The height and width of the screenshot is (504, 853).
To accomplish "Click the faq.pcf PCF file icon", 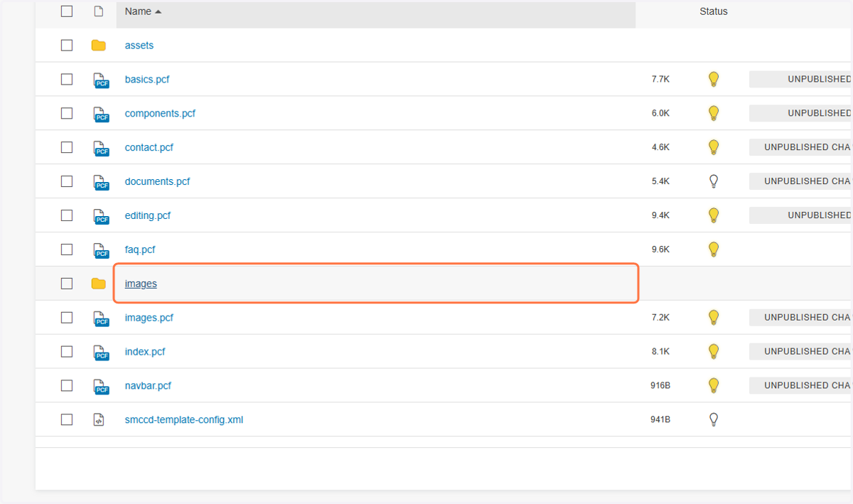I will pos(101,250).
